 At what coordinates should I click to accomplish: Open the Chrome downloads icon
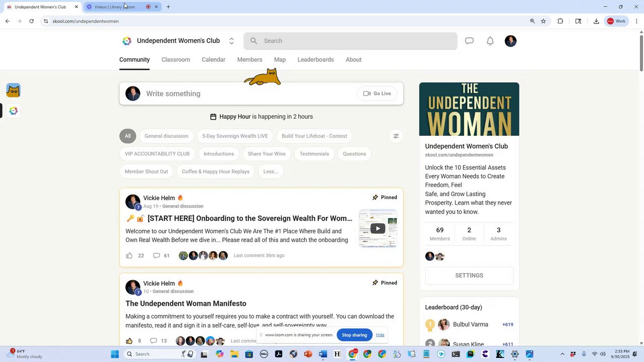point(596,21)
